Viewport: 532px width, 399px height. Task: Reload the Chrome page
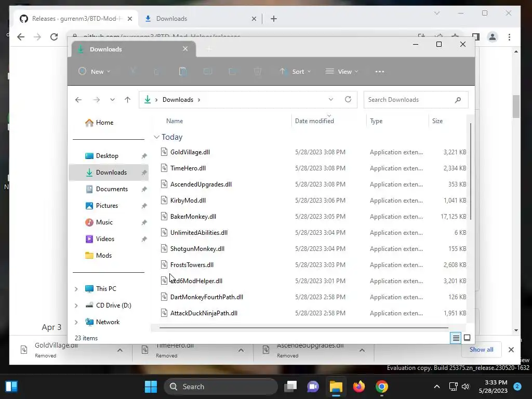tap(54, 37)
